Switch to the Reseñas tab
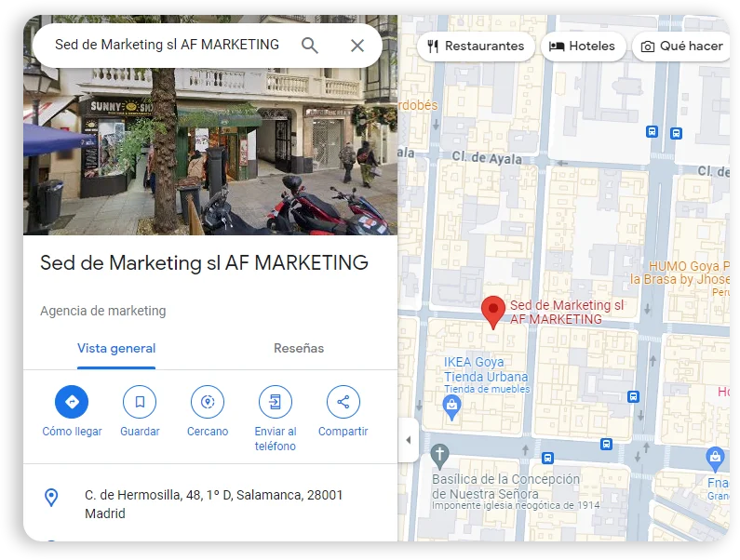This screenshot has height=560, width=740. (299, 348)
